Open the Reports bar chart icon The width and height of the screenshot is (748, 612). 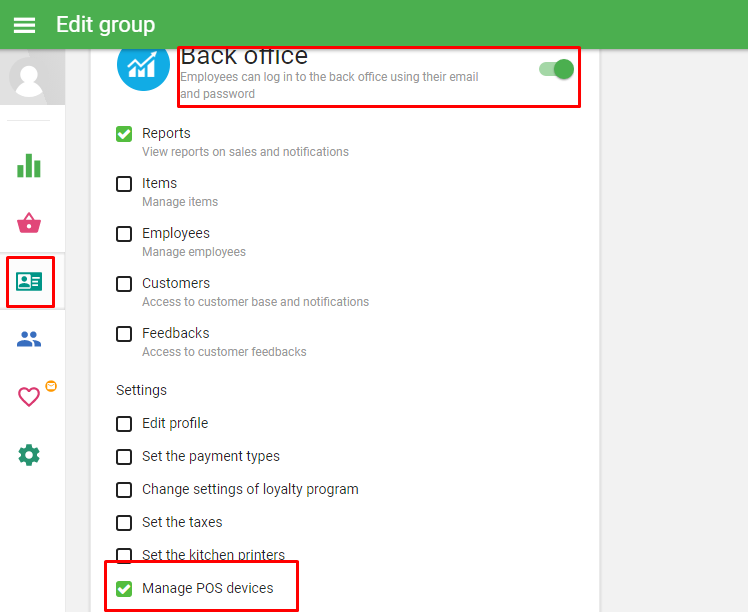pos(29,165)
